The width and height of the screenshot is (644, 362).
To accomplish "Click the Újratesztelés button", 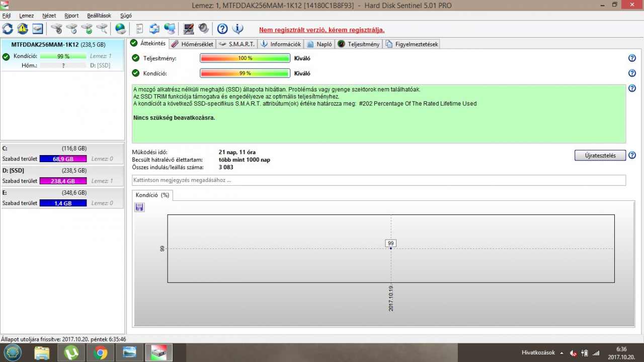I will (x=600, y=155).
